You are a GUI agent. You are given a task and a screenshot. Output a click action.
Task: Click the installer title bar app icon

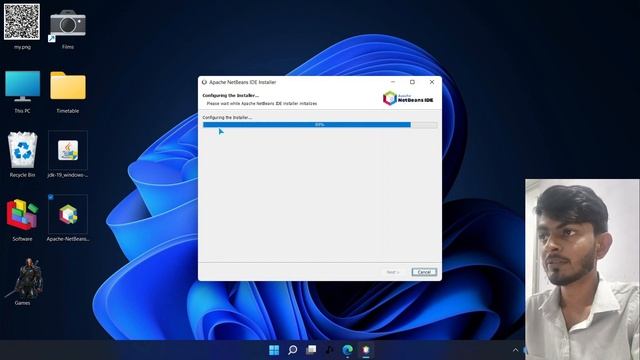point(204,82)
